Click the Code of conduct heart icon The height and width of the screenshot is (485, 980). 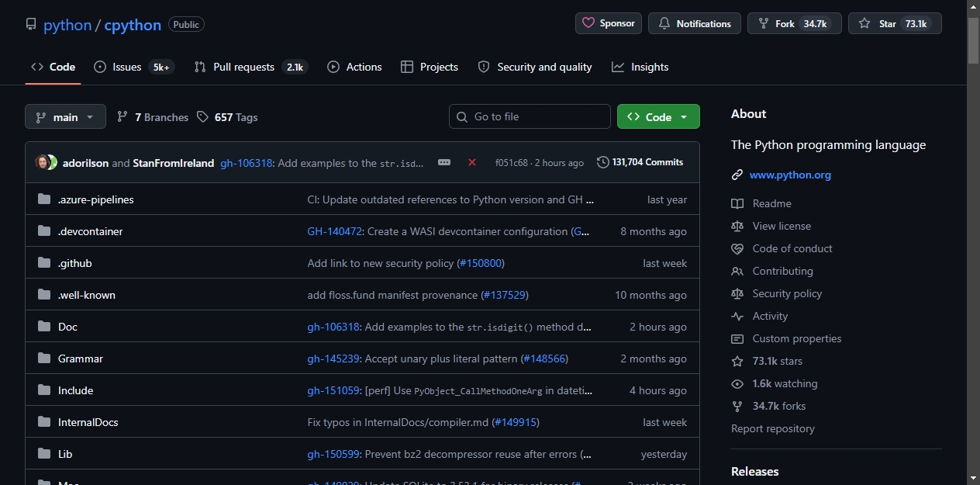click(737, 248)
